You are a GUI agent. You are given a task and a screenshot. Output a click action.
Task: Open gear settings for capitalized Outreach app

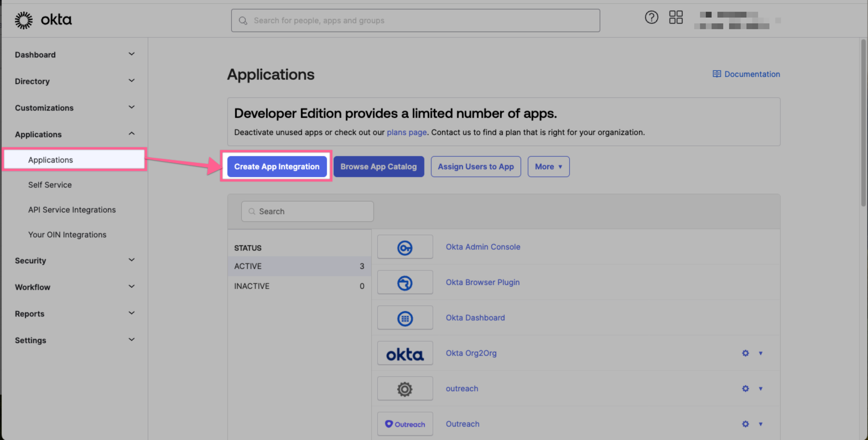pos(746,424)
